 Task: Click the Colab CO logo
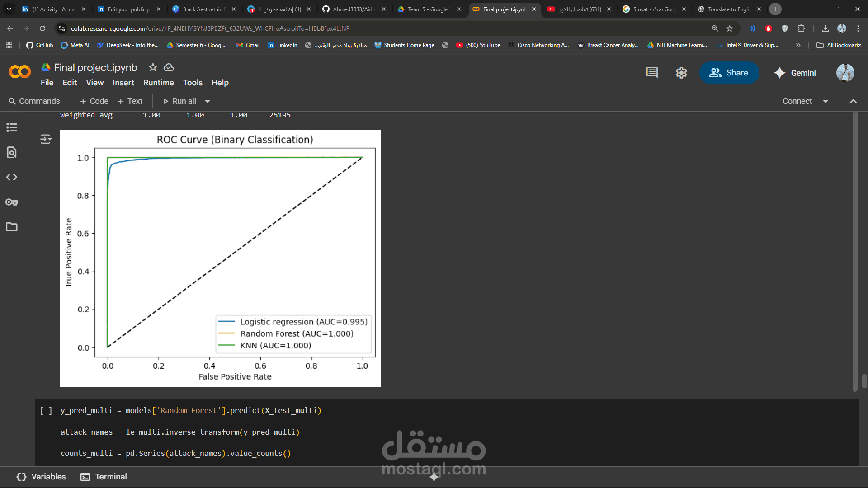[20, 71]
